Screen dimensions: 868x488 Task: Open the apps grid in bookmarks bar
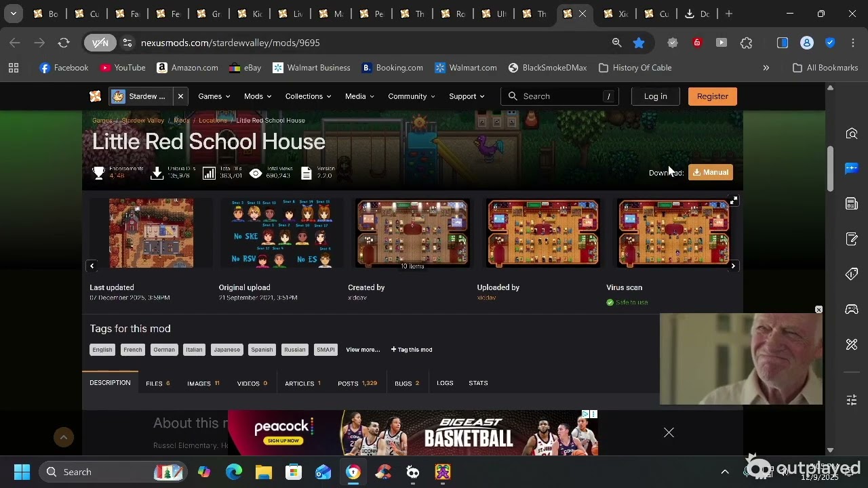(14, 68)
